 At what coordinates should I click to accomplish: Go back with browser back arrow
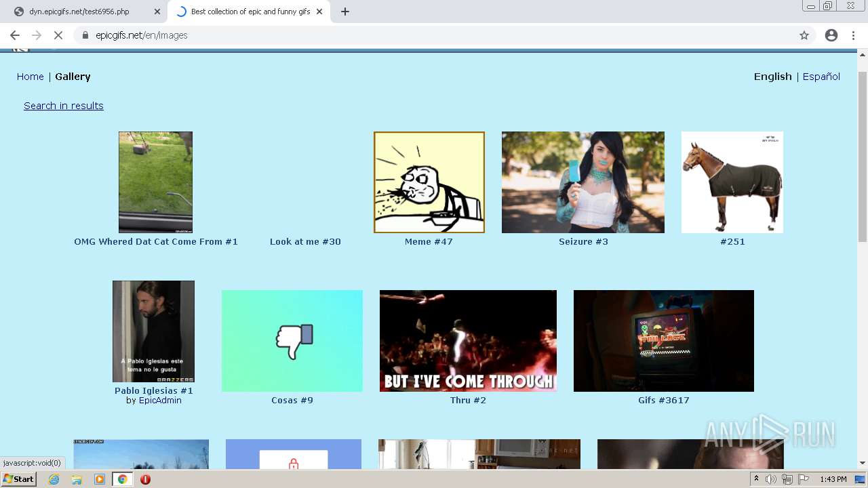click(15, 35)
